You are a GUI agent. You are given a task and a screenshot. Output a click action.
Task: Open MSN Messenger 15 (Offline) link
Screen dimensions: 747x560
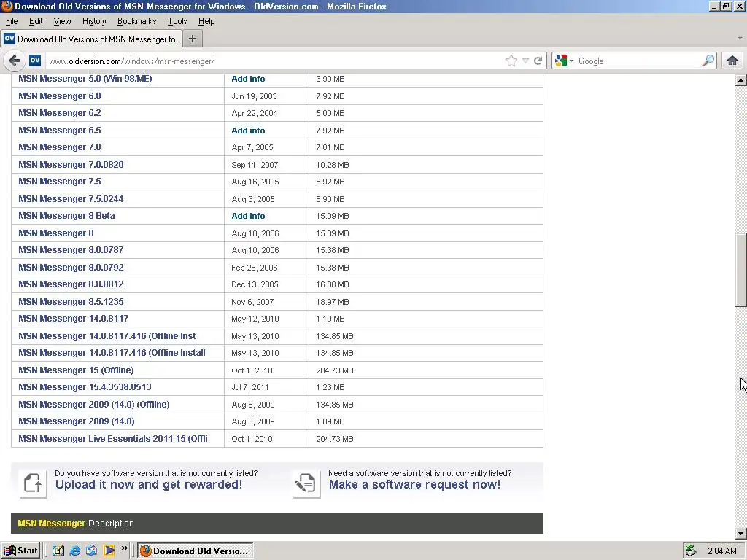76,370
